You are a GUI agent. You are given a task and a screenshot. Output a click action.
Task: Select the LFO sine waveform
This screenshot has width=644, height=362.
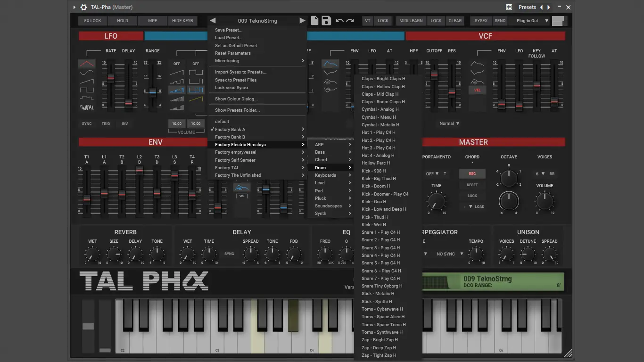coord(87,73)
